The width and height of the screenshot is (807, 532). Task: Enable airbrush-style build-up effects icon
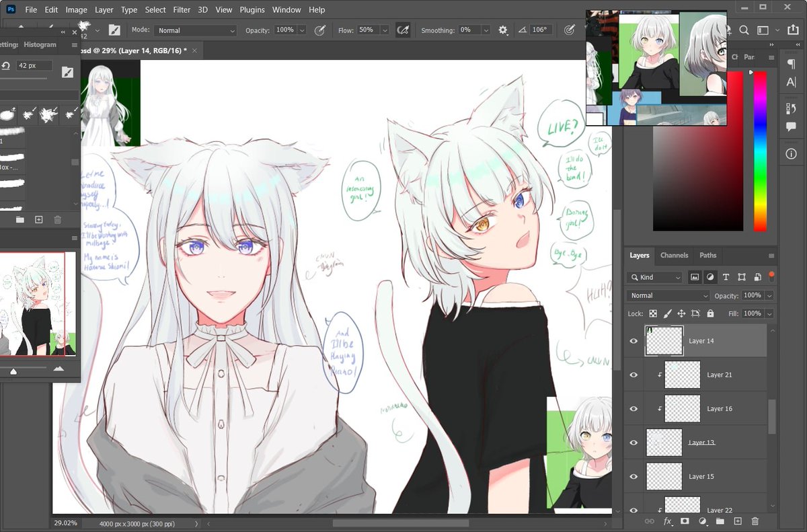403,30
